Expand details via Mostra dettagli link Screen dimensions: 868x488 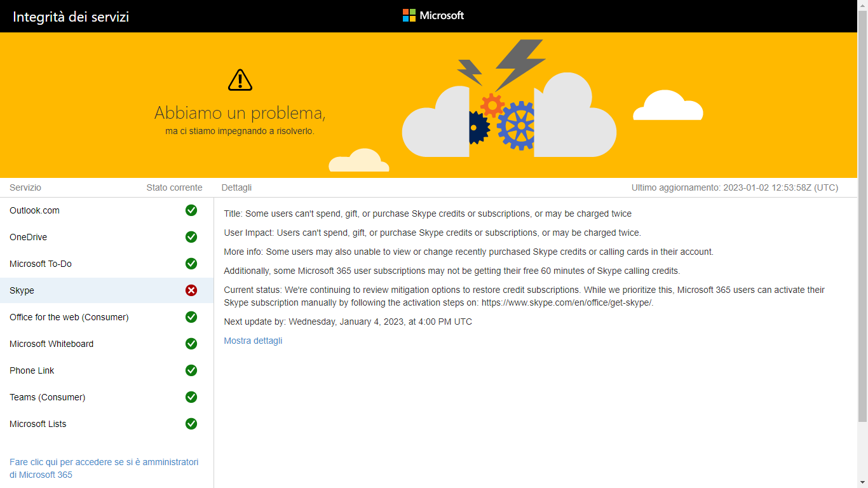click(x=253, y=341)
